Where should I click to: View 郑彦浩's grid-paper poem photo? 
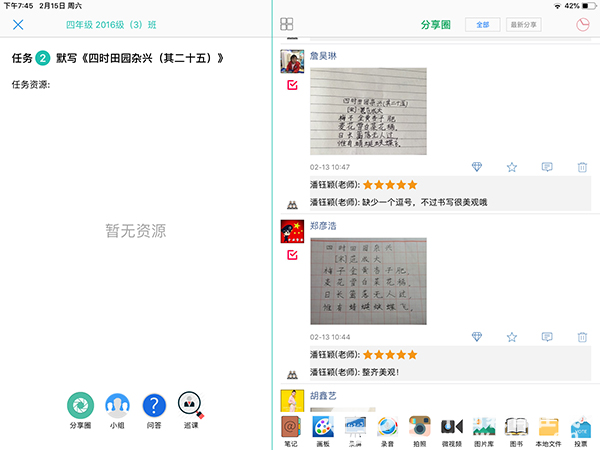pyautogui.click(x=368, y=281)
